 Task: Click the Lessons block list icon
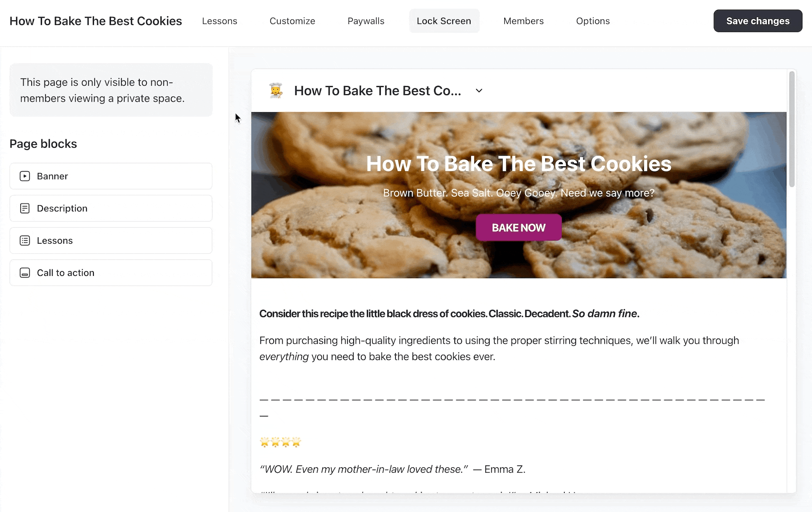click(x=25, y=241)
